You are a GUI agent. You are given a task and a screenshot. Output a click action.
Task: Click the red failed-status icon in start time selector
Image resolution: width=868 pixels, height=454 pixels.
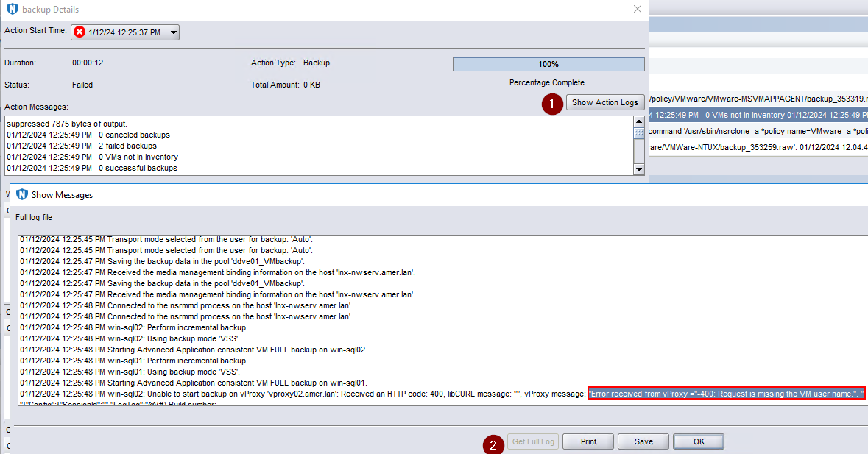click(81, 32)
